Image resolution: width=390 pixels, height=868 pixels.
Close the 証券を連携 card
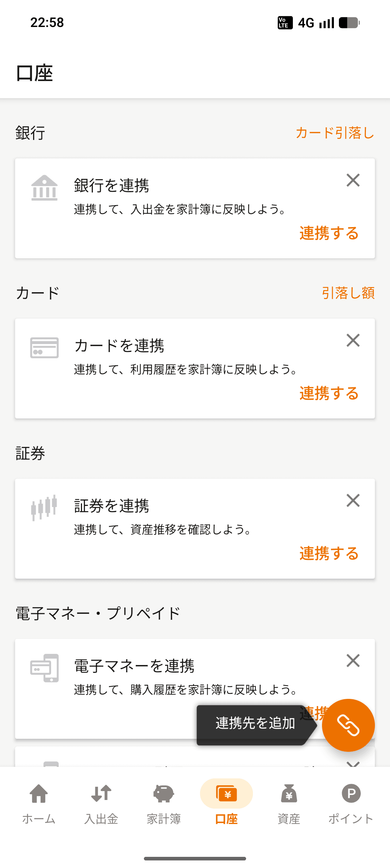[353, 501]
